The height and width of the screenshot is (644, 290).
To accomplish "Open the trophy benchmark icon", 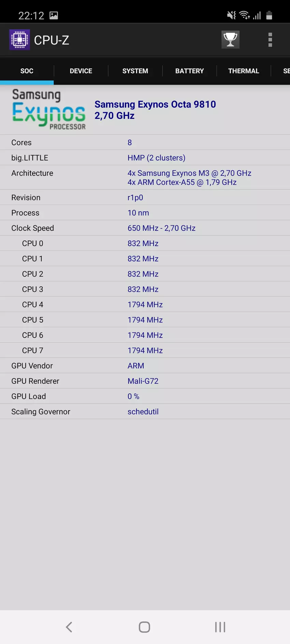I will (x=230, y=40).
